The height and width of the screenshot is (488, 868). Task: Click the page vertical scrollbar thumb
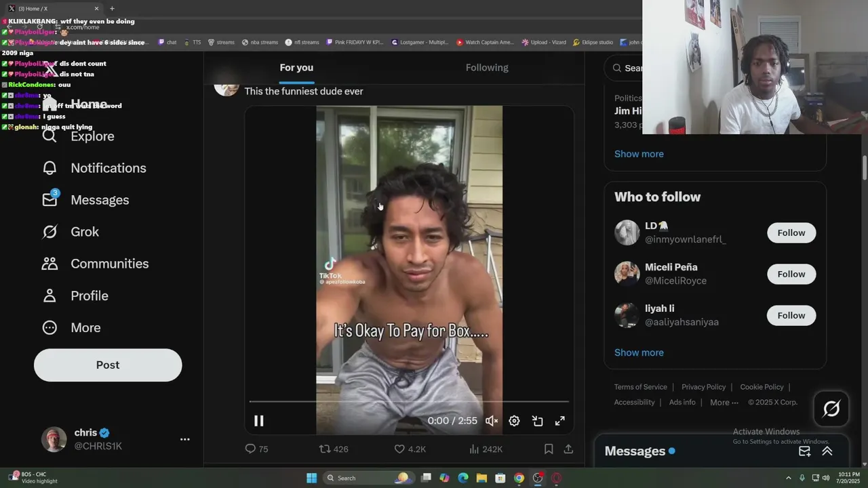(865, 167)
